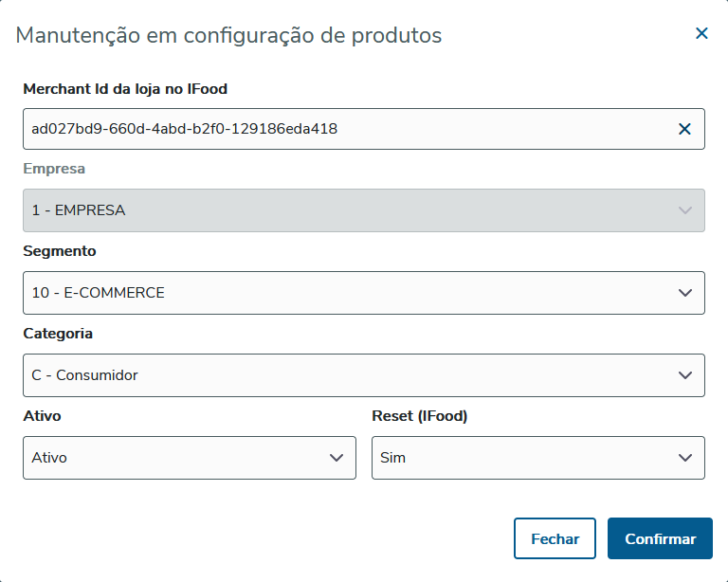Viewport: 728px width, 582px height.
Task: Click the Categoria dropdown chevron arrow
Action: 685,375
